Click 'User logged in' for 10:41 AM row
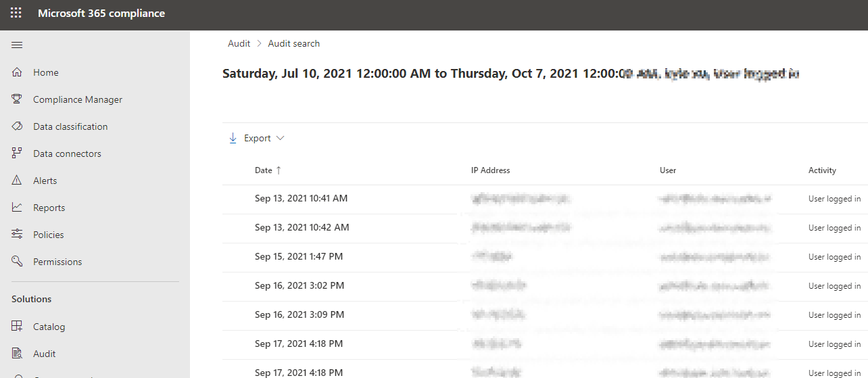Screen dimensions: 868x378 tap(835, 199)
